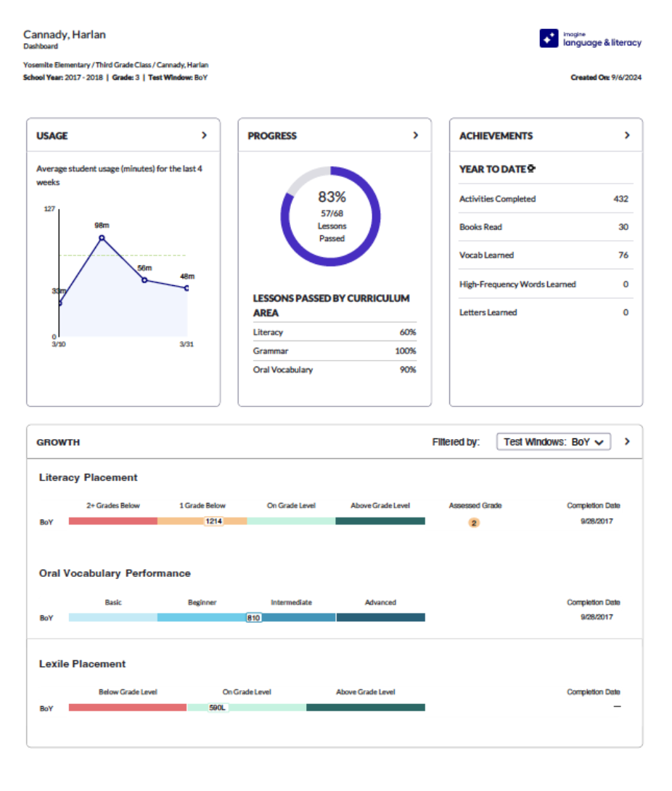Screen dimensions: 672x791
Task: Click the School Year 2017 - 2018 text
Action: pyautogui.click(x=63, y=77)
